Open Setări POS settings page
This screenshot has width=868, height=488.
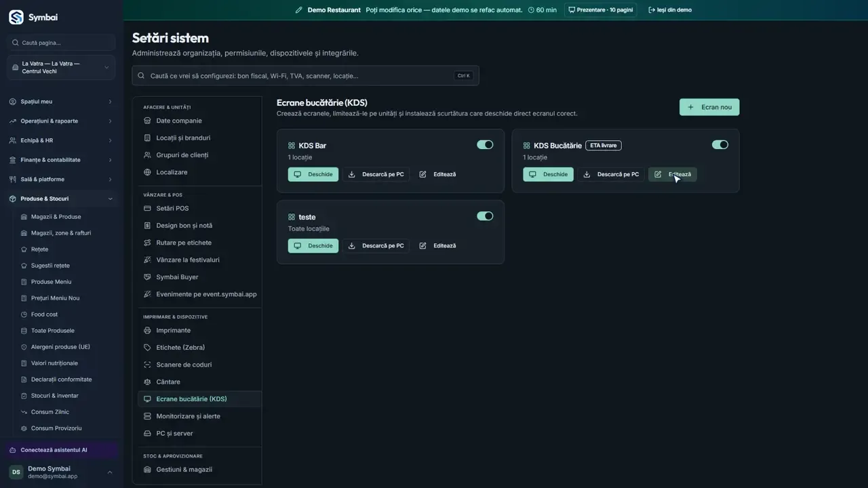[x=199, y=208]
